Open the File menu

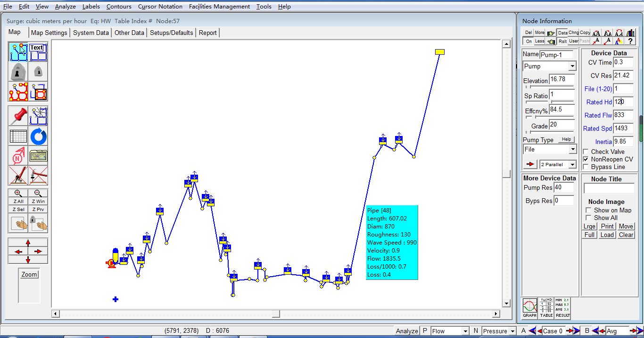(x=8, y=7)
